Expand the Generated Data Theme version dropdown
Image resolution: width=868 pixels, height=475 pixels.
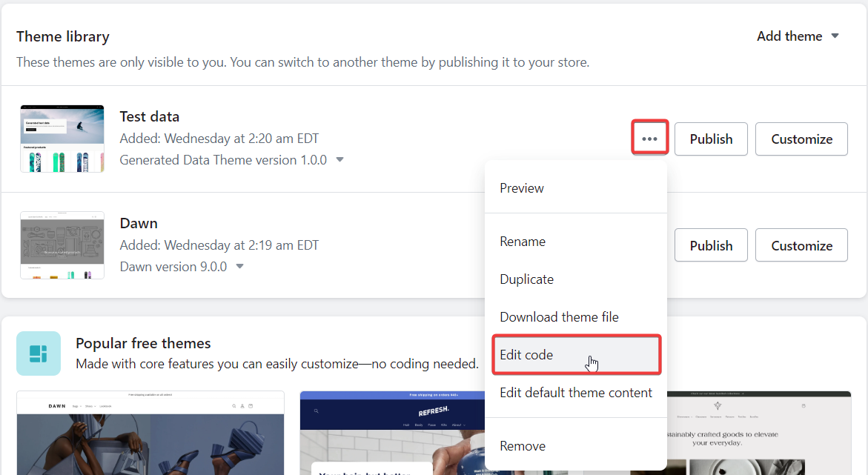click(339, 160)
